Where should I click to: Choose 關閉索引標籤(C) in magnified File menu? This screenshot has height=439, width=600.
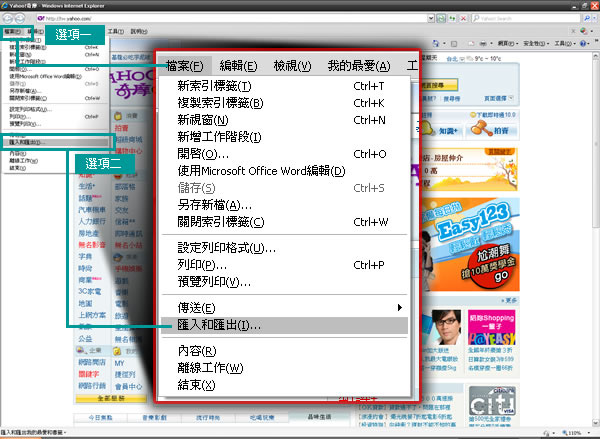click(x=284, y=222)
